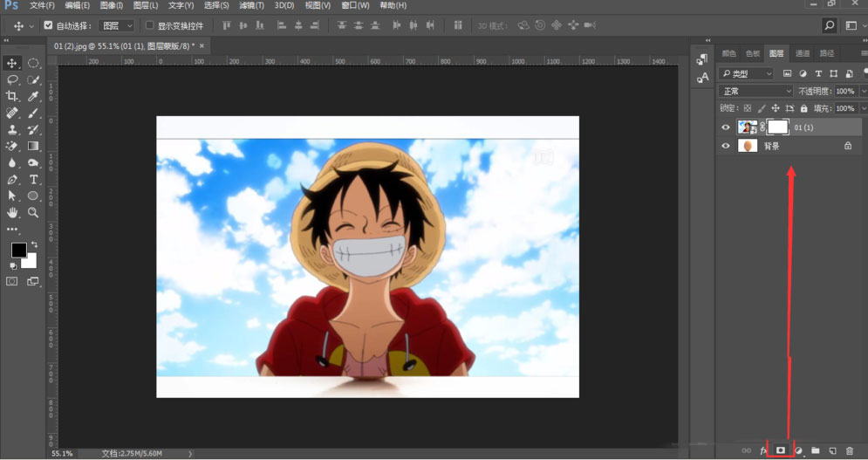Select the Path Selection tool
868x460 pixels.
pos(11,196)
